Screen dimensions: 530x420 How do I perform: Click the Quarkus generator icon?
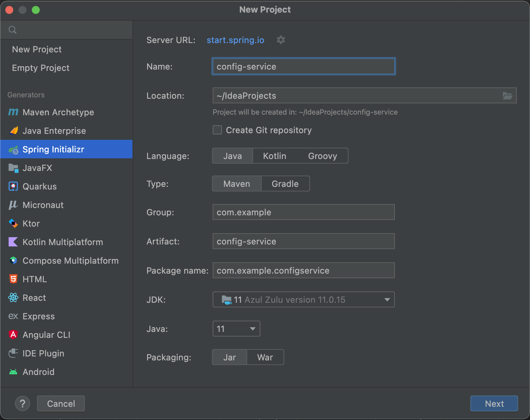pyautogui.click(x=13, y=186)
